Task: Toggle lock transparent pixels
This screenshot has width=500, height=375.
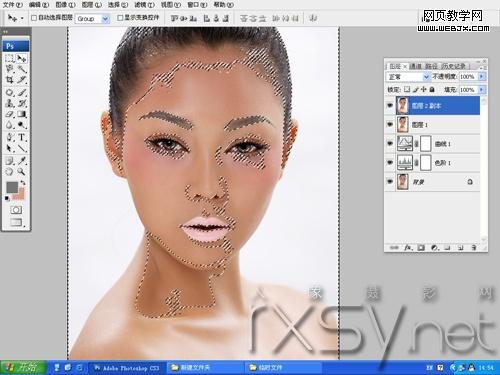Action: pos(407,89)
